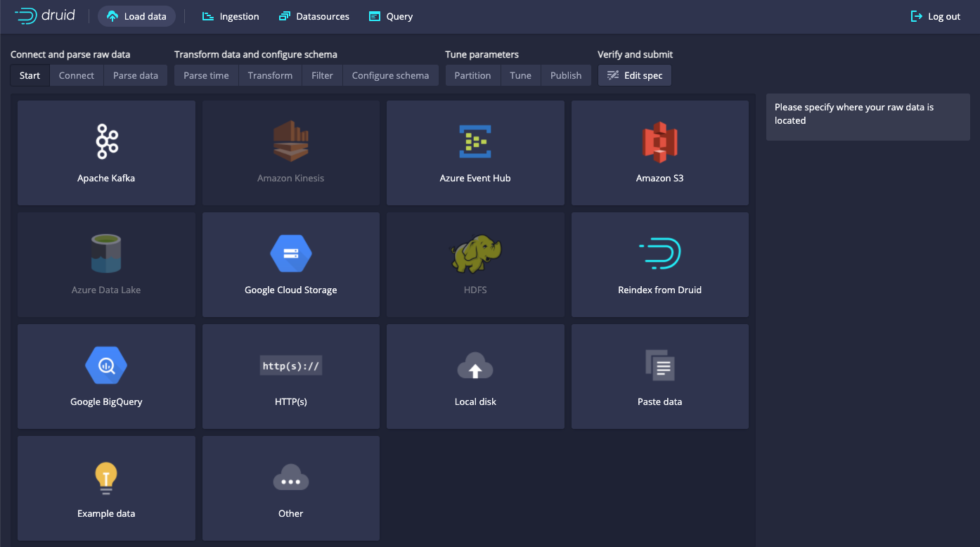The height and width of the screenshot is (547, 980).
Task: Click the Reindex from Druid label
Action: (x=659, y=290)
